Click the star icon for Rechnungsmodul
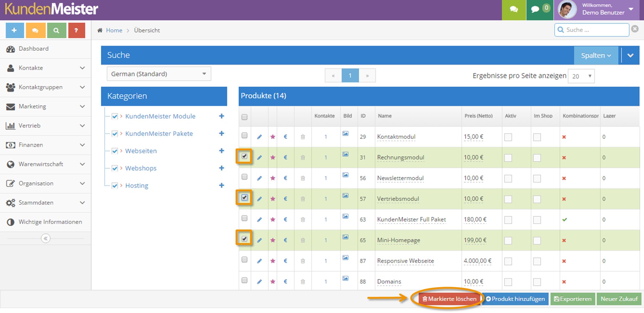Viewport: 644px width, 313px height. pos(273,157)
